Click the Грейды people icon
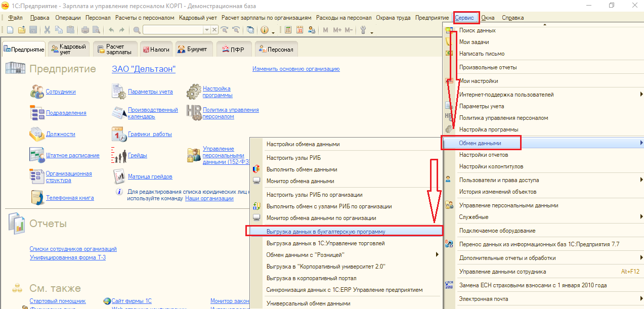This screenshot has height=309, width=644. click(119, 155)
